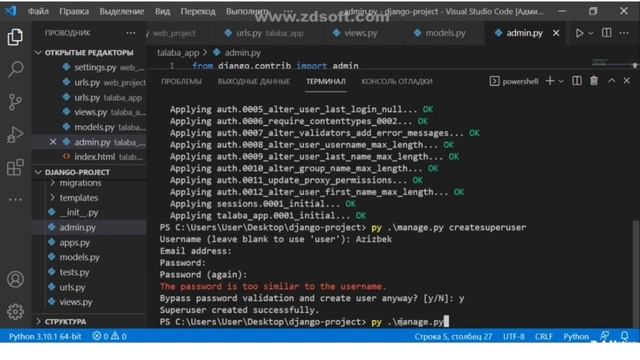Click the notifications bell in status bar
This screenshot has width=640, height=360.
tap(624, 336)
